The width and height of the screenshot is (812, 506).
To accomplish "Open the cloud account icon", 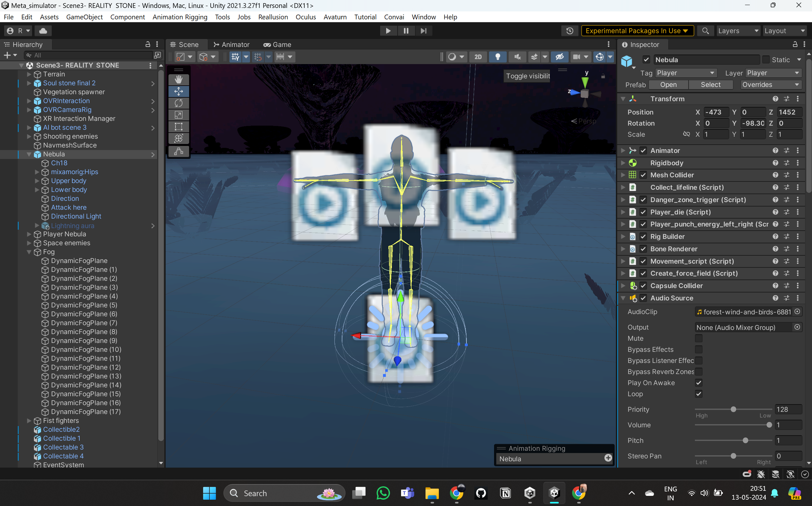I will click(x=43, y=31).
